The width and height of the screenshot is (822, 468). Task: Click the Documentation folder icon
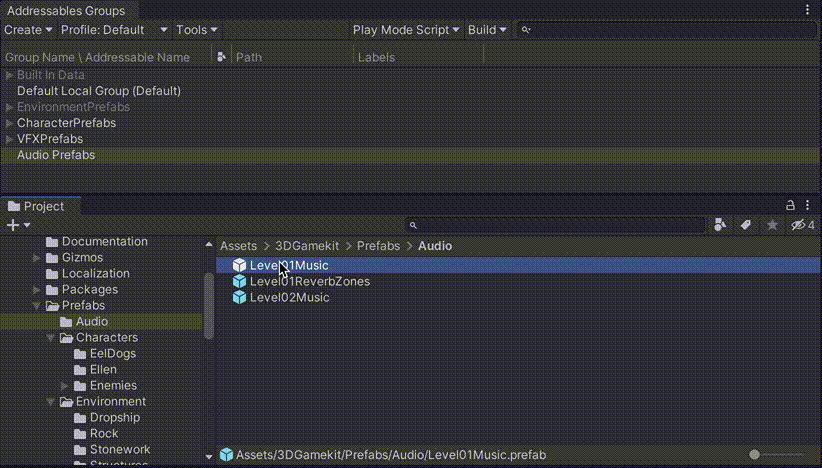[52, 242]
